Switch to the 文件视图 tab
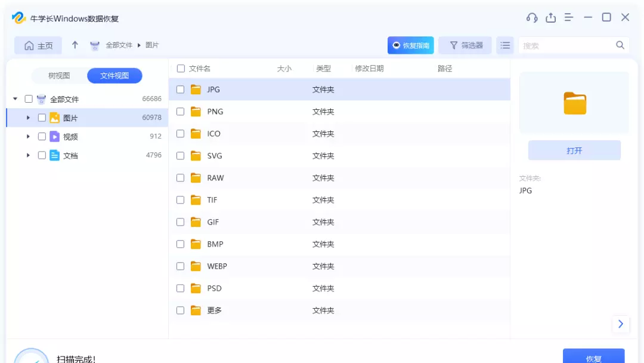 (114, 76)
